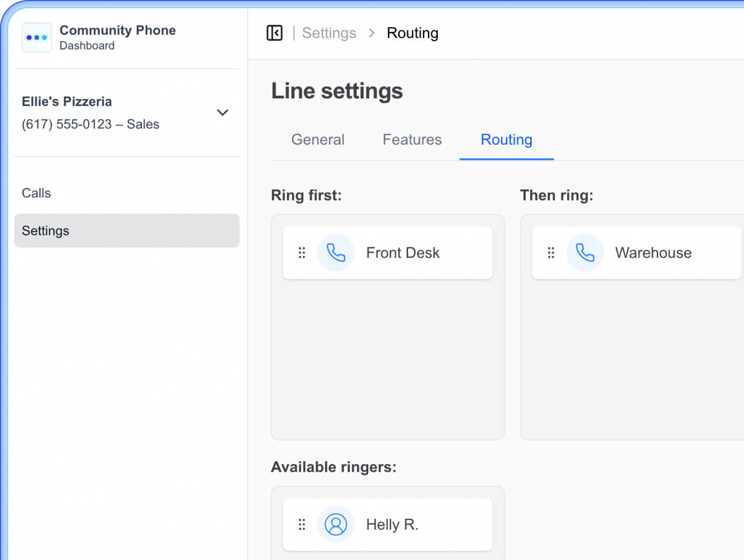Go to the Settings breadcrumb link
The height and width of the screenshot is (560, 744).
(x=329, y=33)
